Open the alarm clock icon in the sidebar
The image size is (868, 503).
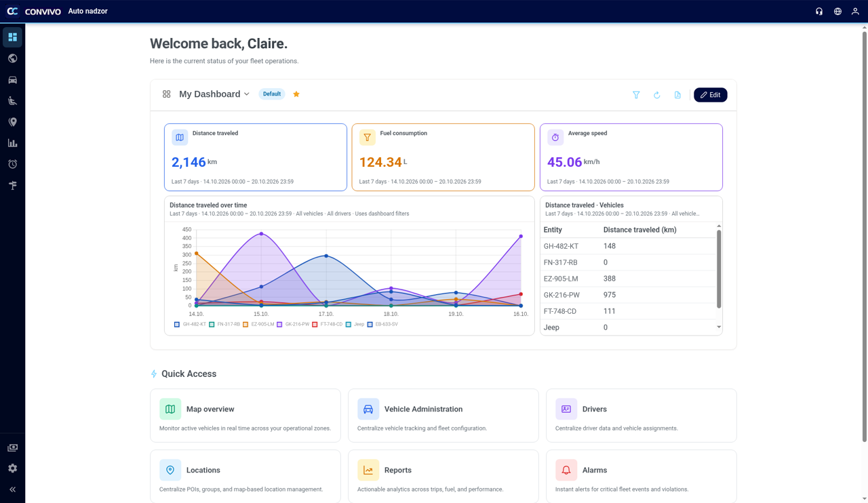click(x=12, y=164)
